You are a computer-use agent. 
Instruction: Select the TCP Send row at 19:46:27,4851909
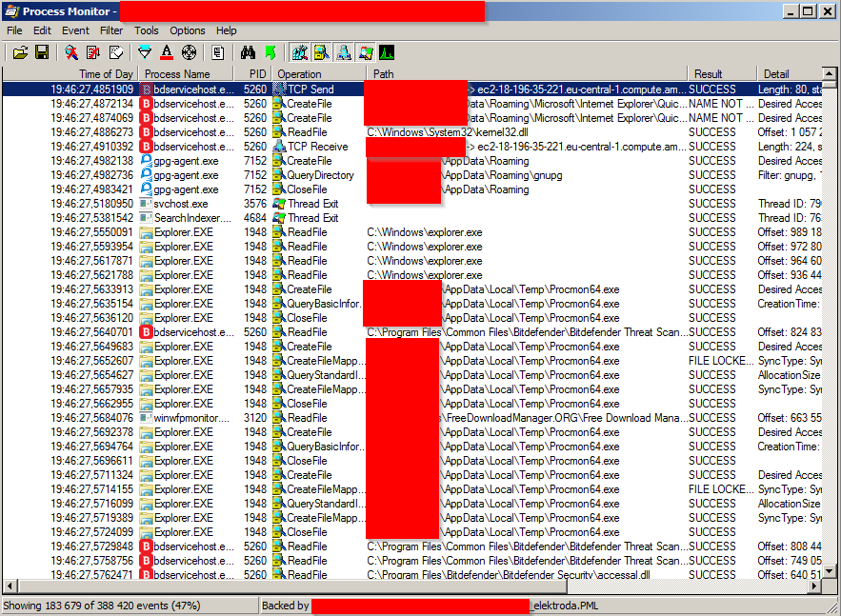pos(411,89)
